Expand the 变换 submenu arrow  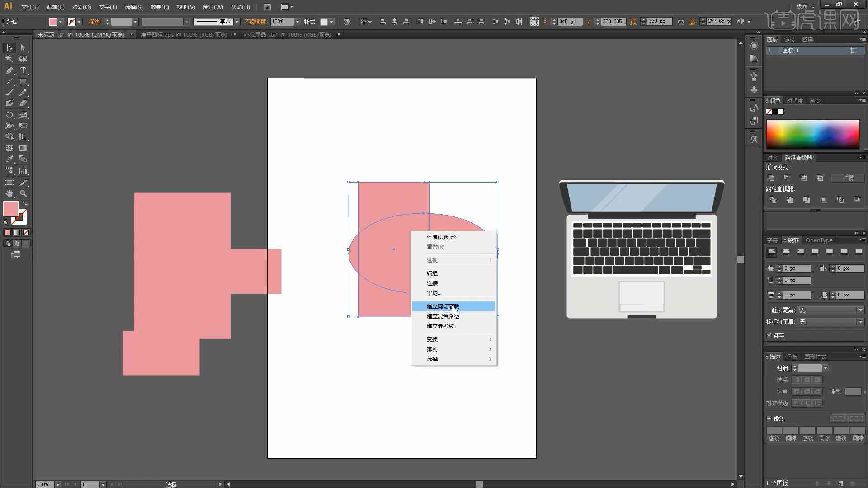click(490, 339)
